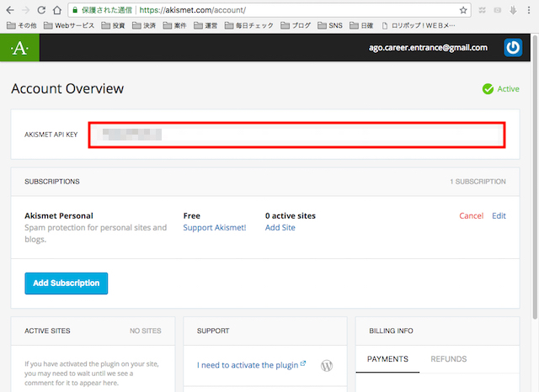Click the WordPress logo icon in Support
This screenshot has width=539, height=392.
328,366
